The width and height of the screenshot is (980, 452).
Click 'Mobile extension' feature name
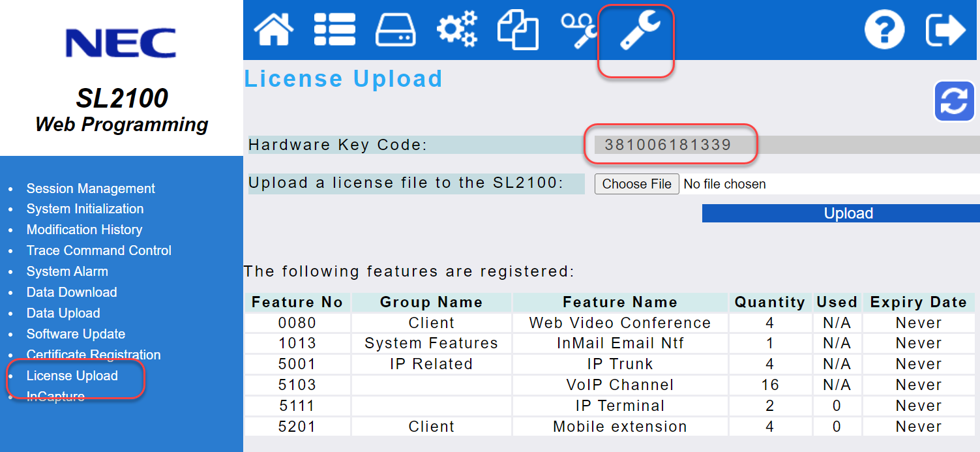click(620, 427)
